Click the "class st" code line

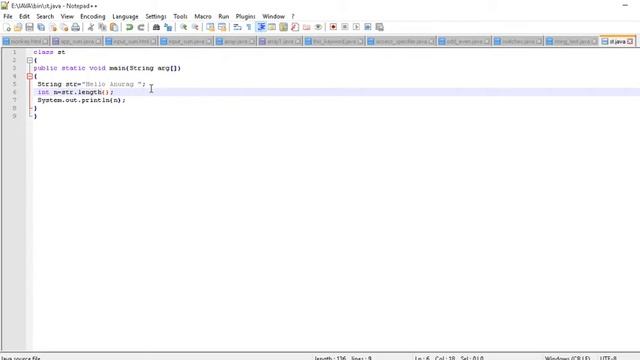pyautogui.click(x=49, y=52)
